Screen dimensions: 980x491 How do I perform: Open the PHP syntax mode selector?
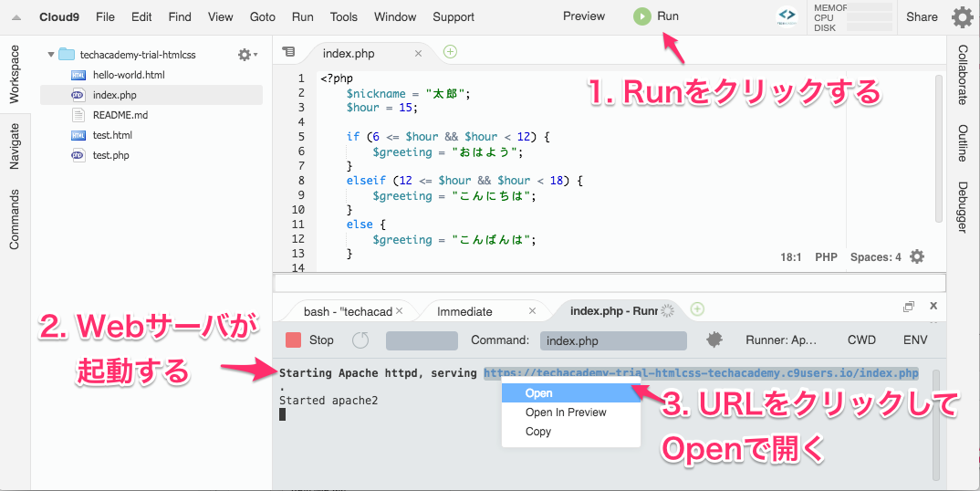(826, 257)
